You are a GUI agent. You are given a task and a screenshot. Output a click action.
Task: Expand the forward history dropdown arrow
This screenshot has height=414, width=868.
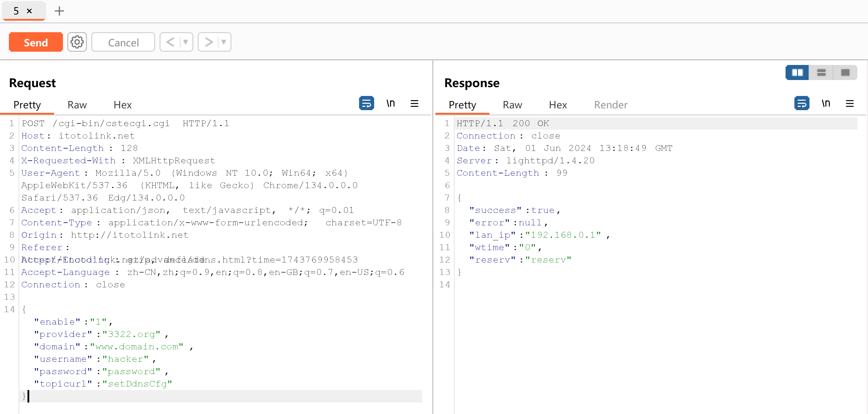[223, 42]
